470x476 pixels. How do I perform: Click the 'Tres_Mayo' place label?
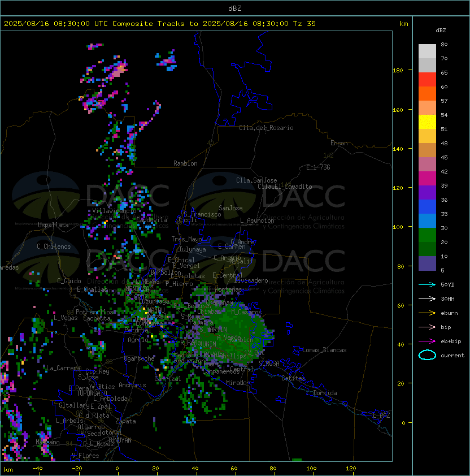pos(186,239)
